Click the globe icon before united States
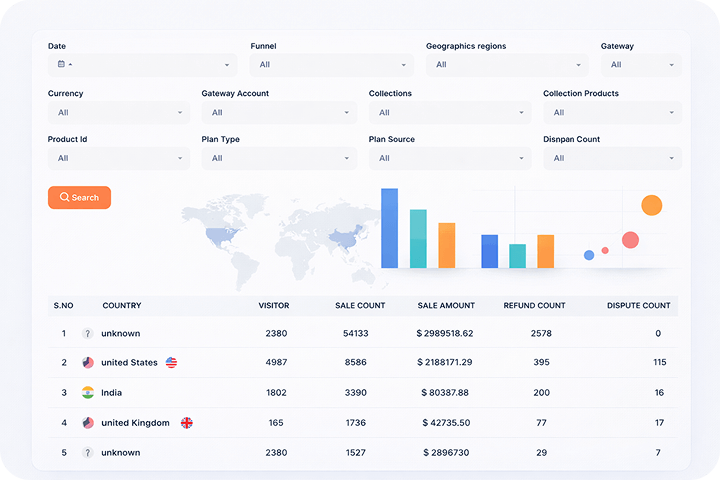Screen dimensions: 720x480 pos(88,363)
